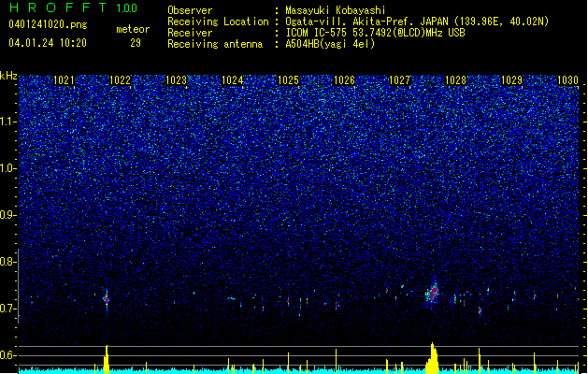
Task: Click the meteor count 29
Action: click(x=136, y=43)
